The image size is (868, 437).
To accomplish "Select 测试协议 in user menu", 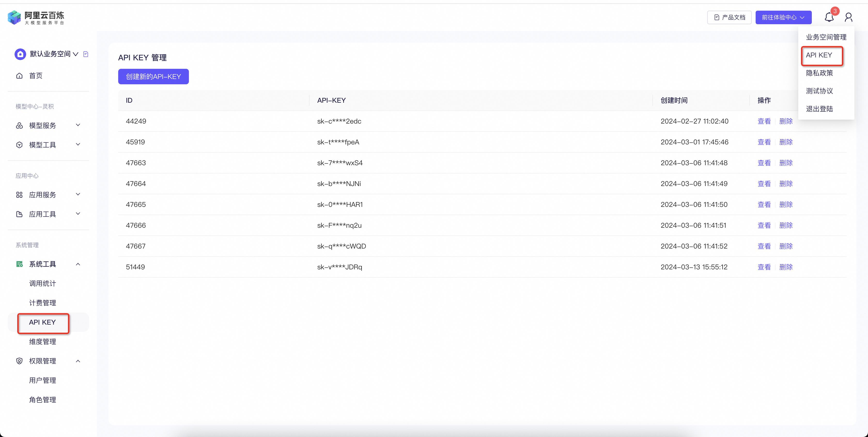I will tap(819, 91).
